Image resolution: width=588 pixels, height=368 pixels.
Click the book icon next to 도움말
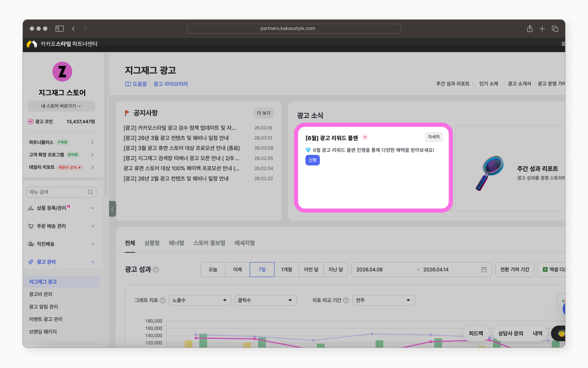point(128,84)
